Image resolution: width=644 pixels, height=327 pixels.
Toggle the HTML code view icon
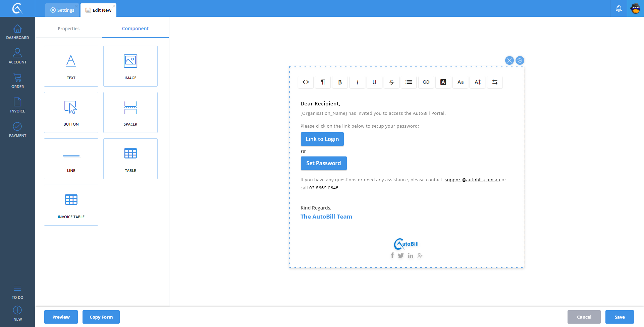point(306,82)
